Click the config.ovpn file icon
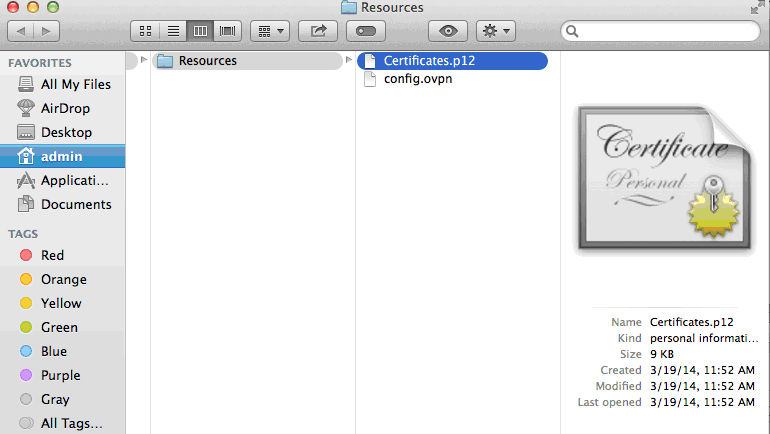The width and height of the screenshot is (770, 434). click(x=370, y=79)
